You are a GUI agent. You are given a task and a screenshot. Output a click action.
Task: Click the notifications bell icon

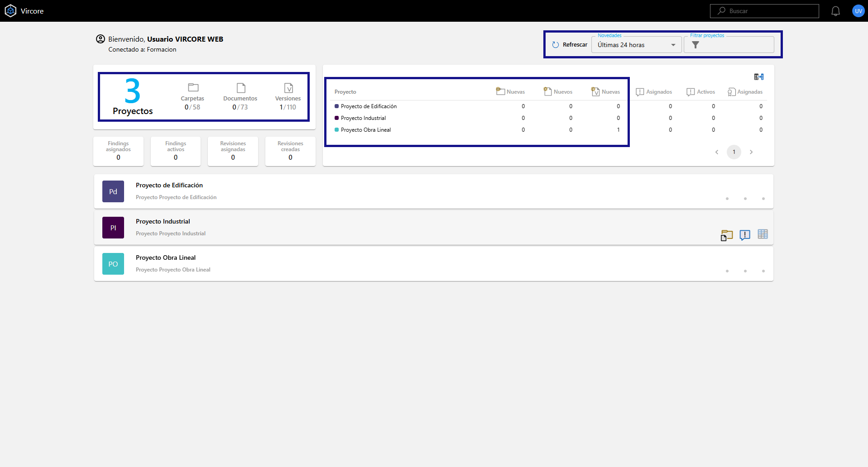tap(835, 11)
